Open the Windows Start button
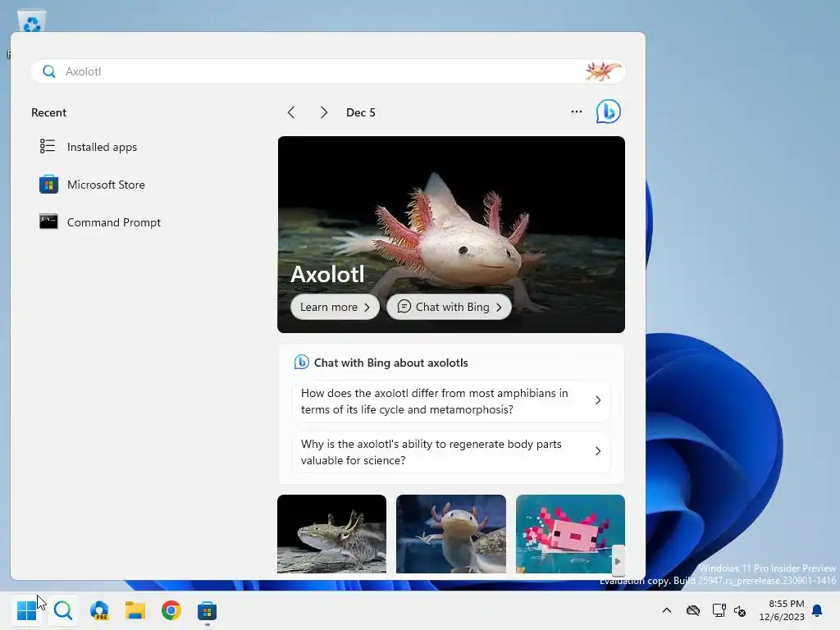The width and height of the screenshot is (840, 630). click(x=26, y=610)
